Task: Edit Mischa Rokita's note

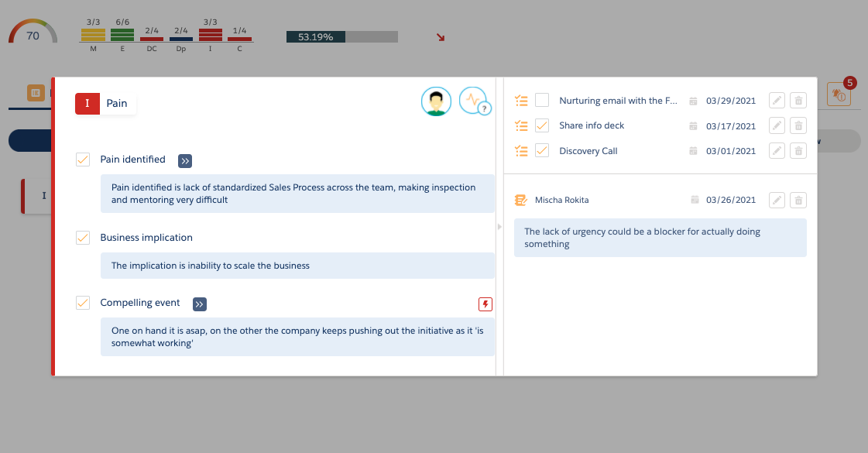Action: point(777,200)
